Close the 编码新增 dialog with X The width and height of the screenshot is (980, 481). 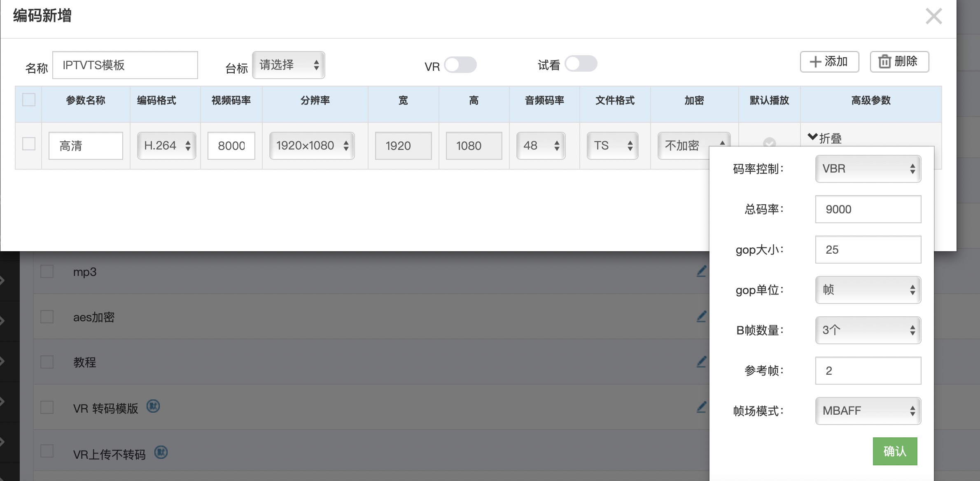tap(933, 16)
